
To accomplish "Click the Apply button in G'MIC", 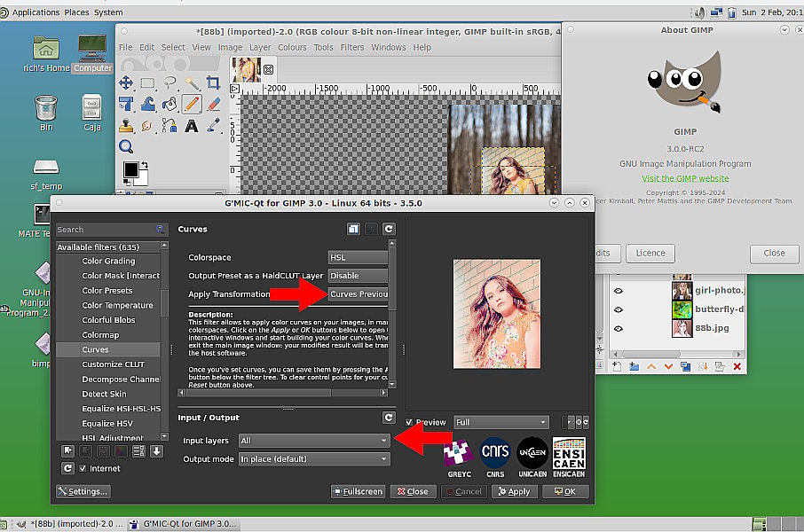I will [515, 491].
